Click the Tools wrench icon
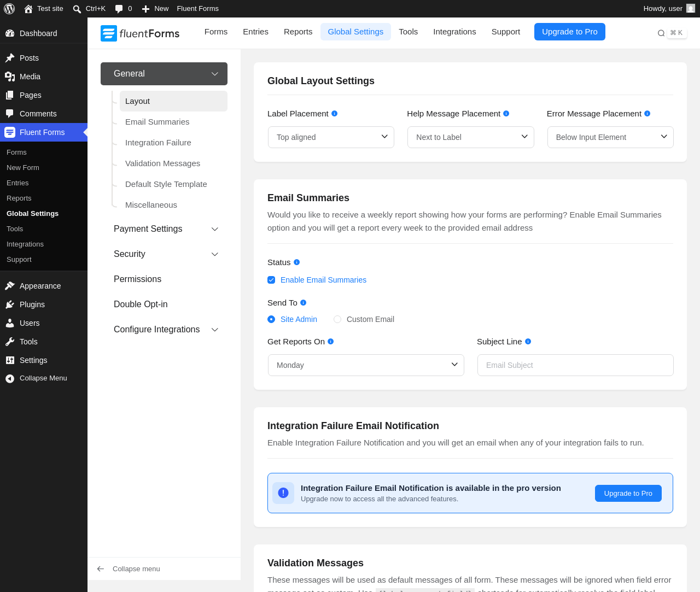 point(10,342)
